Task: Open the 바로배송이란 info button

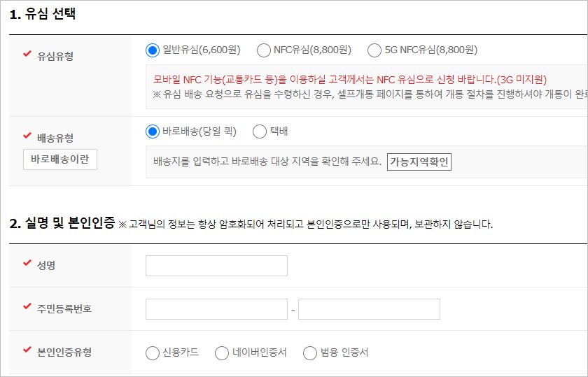Action: point(60,159)
